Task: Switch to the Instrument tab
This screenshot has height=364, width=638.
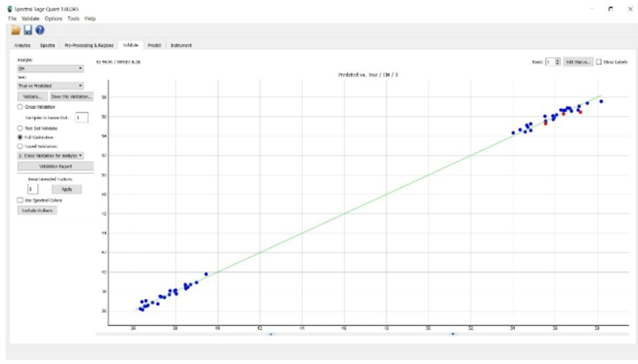Action: pyautogui.click(x=181, y=45)
